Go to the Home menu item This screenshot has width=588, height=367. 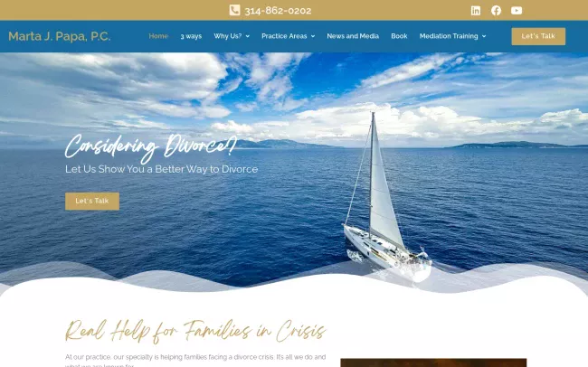pyautogui.click(x=158, y=36)
